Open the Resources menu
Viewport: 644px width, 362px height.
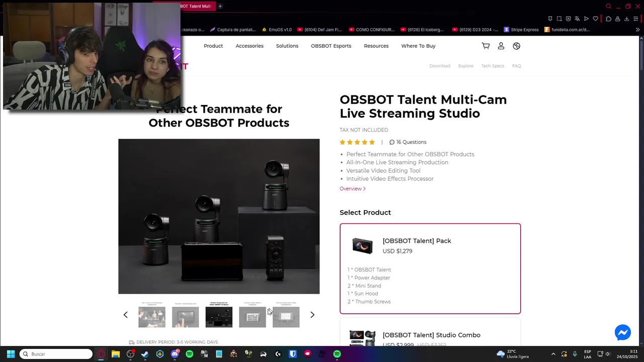point(376,46)
